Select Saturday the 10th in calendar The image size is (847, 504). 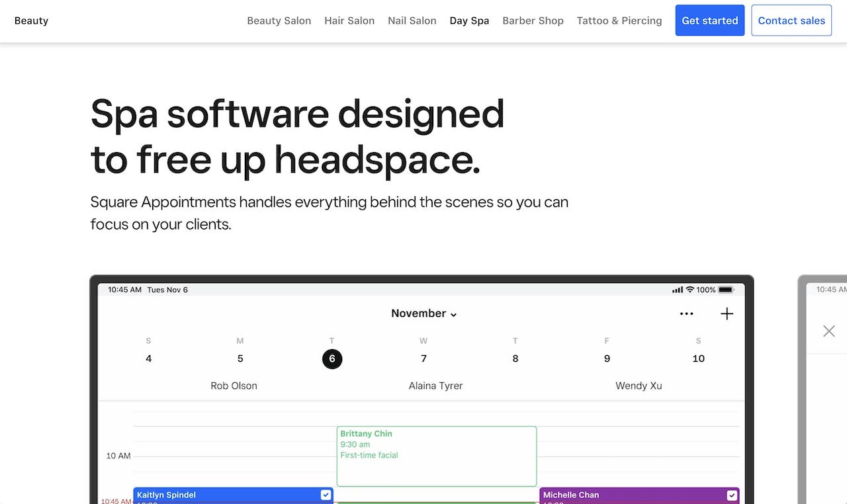698,358
